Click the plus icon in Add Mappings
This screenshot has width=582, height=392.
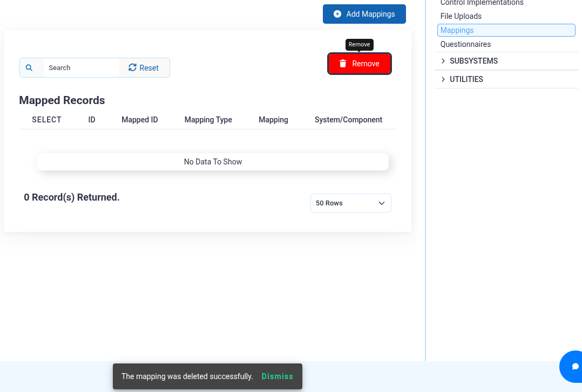[337, 14]
